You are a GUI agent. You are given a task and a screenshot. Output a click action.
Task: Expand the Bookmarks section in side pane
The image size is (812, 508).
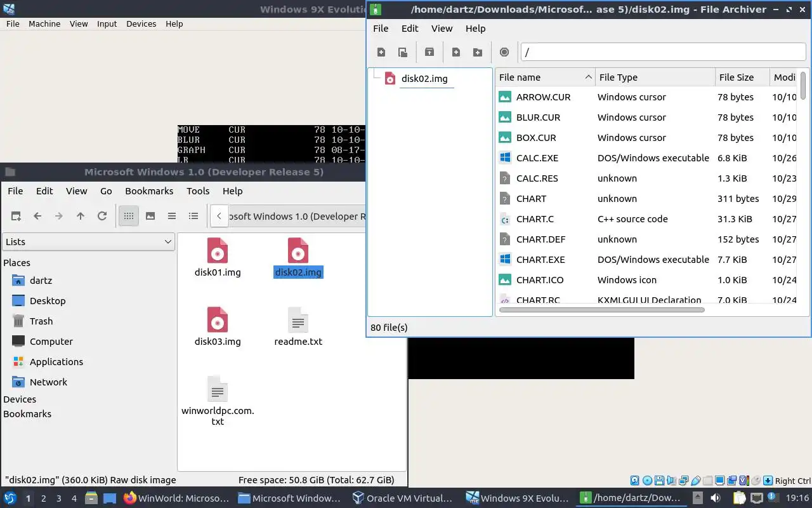(x=27, y=413)
